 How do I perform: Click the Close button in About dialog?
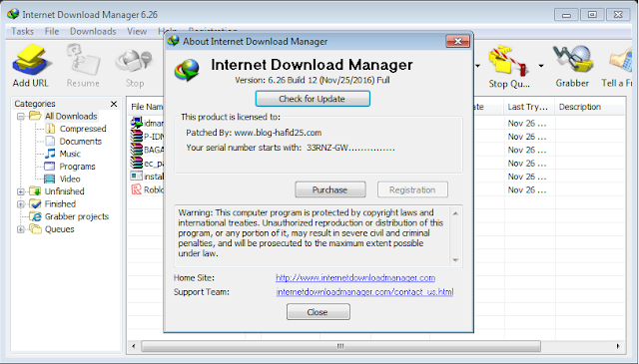click(318, 312)
